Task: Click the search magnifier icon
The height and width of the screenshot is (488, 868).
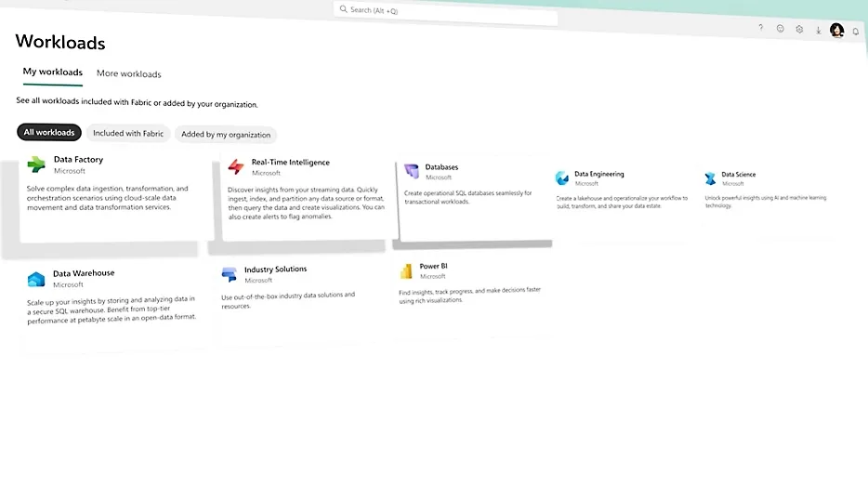Action: tap(343, 9)
